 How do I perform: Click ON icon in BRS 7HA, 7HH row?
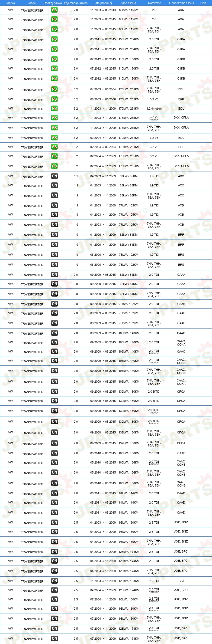54,265
